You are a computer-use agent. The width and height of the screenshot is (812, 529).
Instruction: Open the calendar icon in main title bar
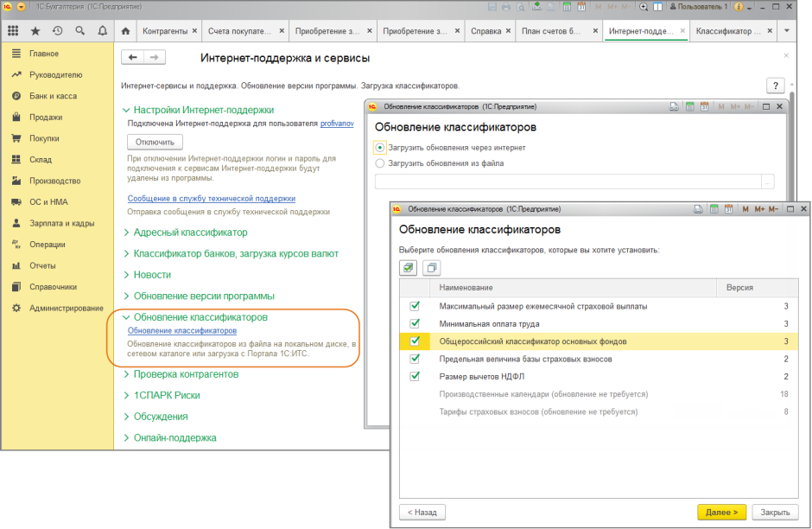point(581,7)
